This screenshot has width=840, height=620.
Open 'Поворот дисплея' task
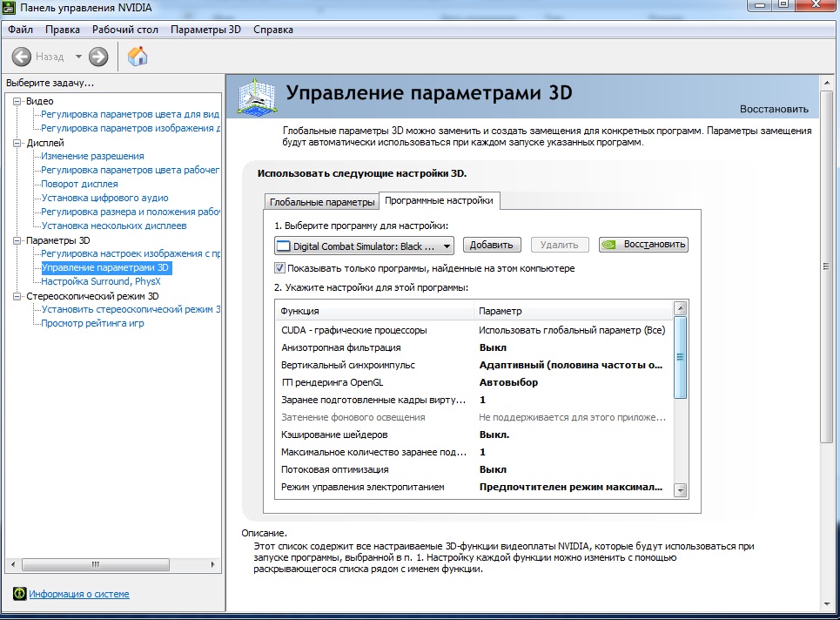79,184
